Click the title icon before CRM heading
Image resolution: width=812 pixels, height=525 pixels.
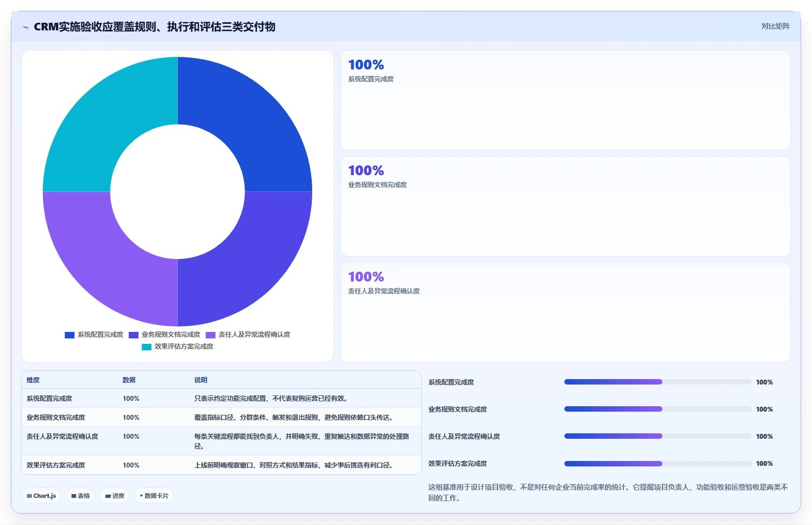(25, 27)
